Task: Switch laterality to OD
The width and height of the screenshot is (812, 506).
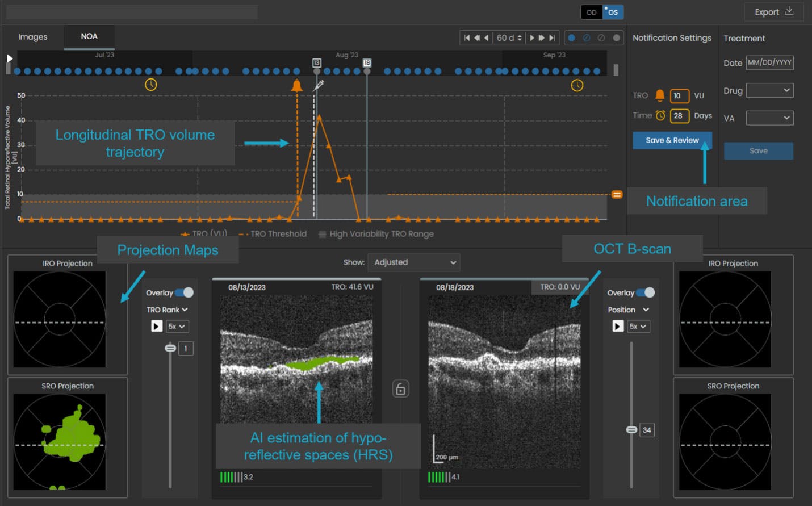Action: click(x=591, y=11)
